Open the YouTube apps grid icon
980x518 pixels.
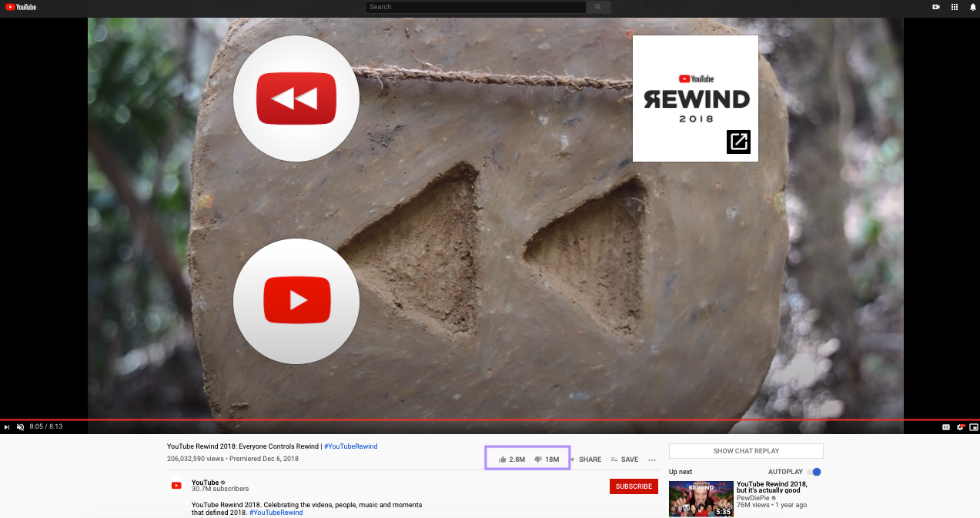[x=955, y=7]
